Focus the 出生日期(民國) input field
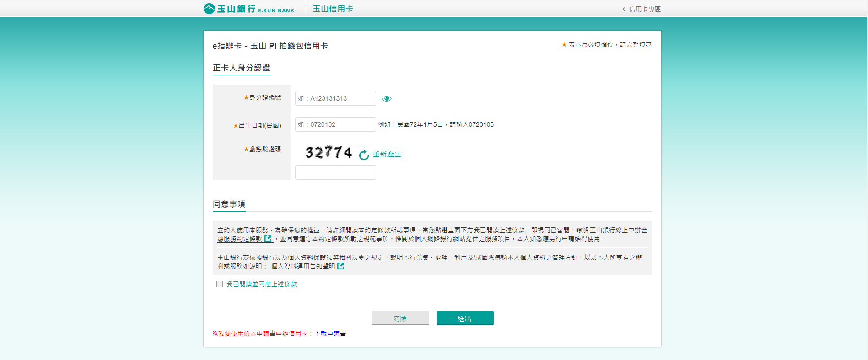Screen dimensions: 868x360 coord(335,124)
